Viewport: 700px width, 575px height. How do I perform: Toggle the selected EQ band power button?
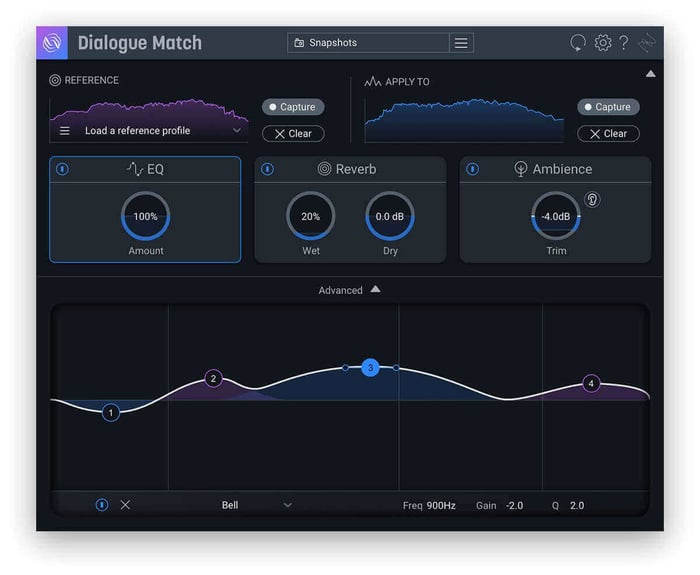102,505
